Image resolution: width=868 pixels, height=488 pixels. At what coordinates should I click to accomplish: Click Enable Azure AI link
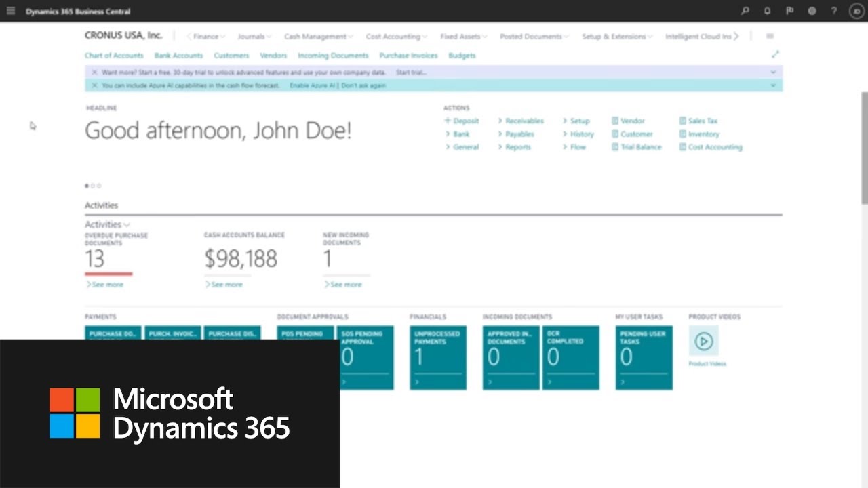click(x=312, y=85)
